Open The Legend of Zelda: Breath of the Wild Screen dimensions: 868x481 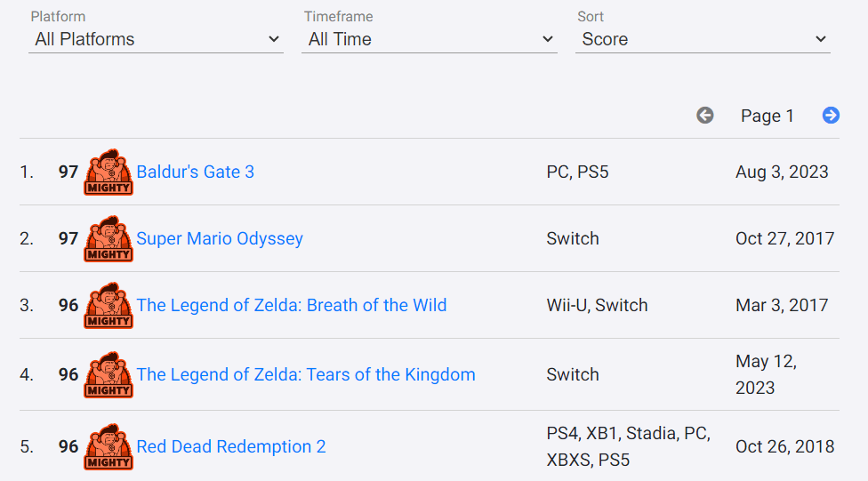tap(291, 305)
